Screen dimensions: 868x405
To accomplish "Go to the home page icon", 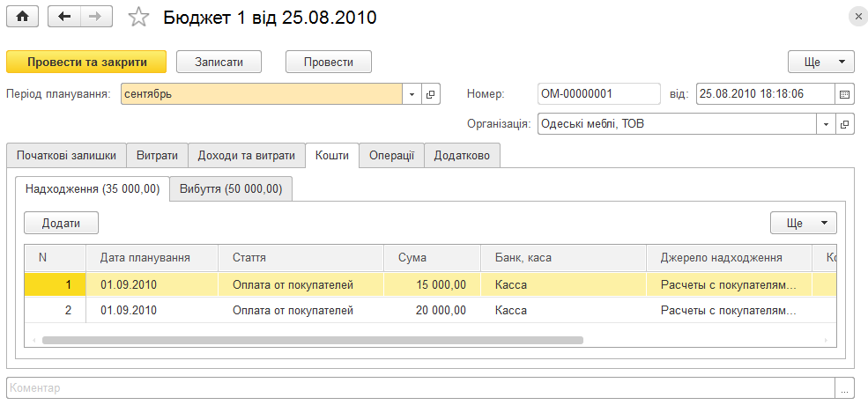I will (x=22, y=17).
